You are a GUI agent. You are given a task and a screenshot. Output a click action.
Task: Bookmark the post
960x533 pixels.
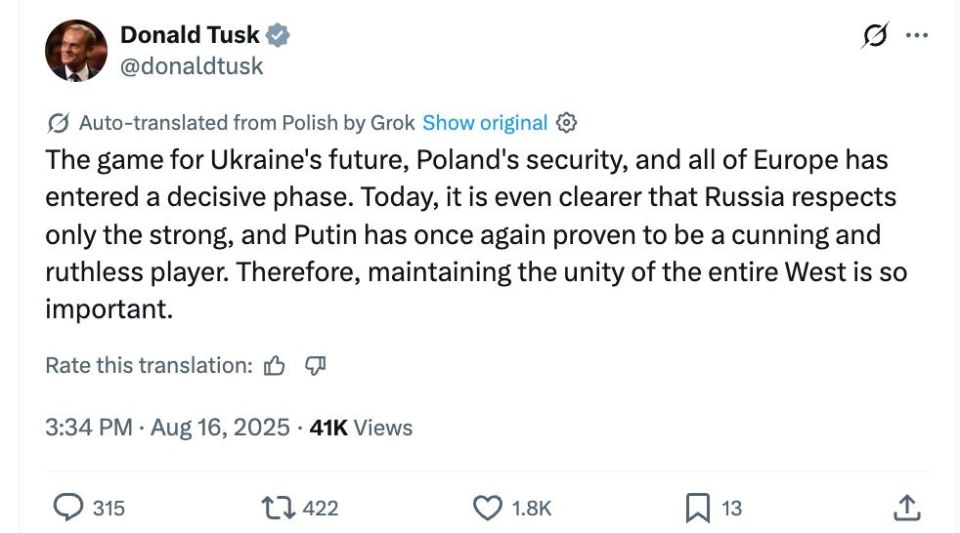point(697,509)
